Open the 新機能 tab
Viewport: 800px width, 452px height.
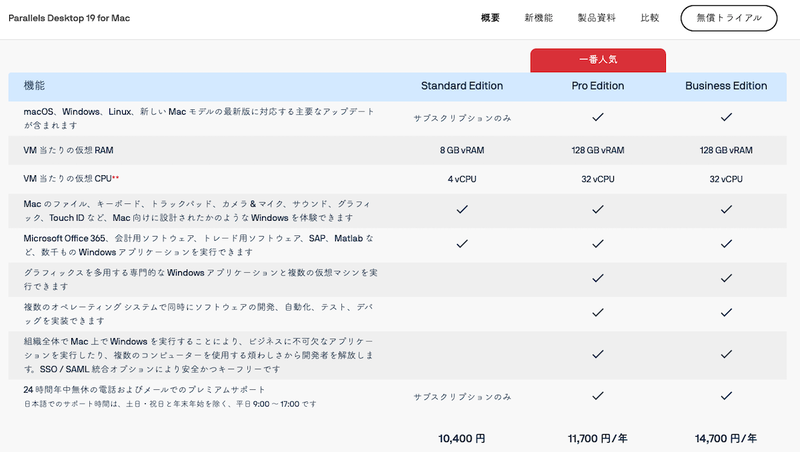pyautogui.click(x=538, y=18)
